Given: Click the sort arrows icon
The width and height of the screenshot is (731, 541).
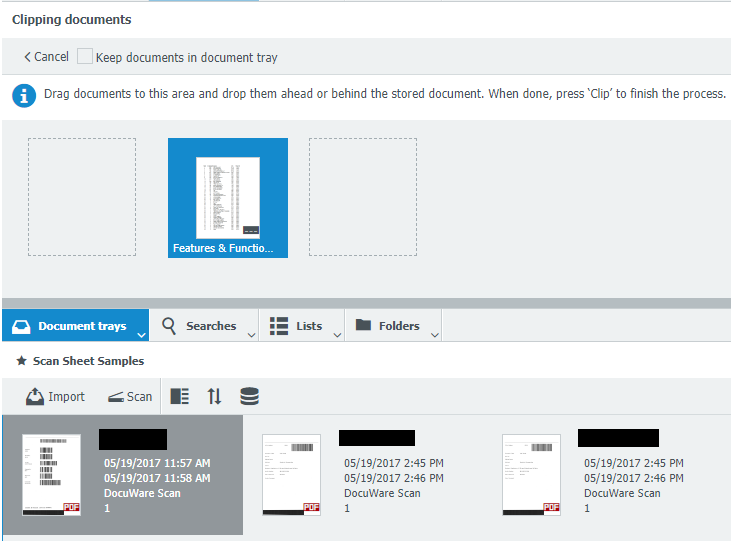Looking at the screenshot, I should point(214,397).
